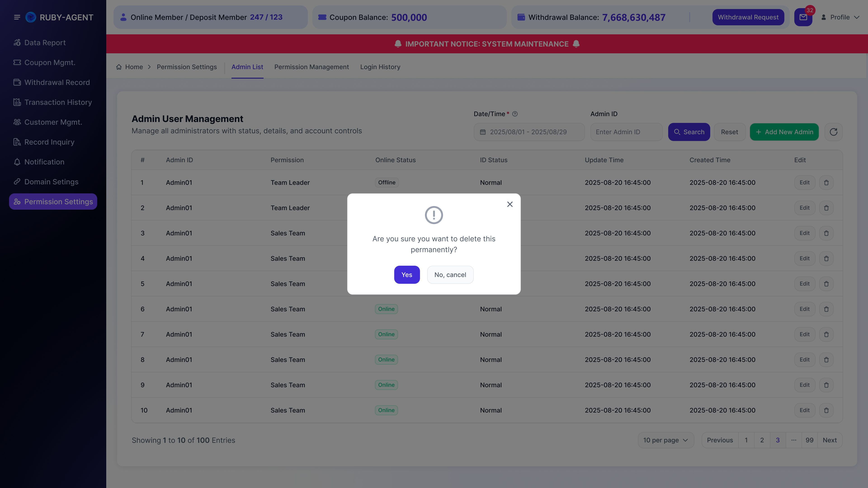Select Permission Settings in sidebar
This screenshot has width=868, height=488.
pyautogui.click(x=53, y=202)
